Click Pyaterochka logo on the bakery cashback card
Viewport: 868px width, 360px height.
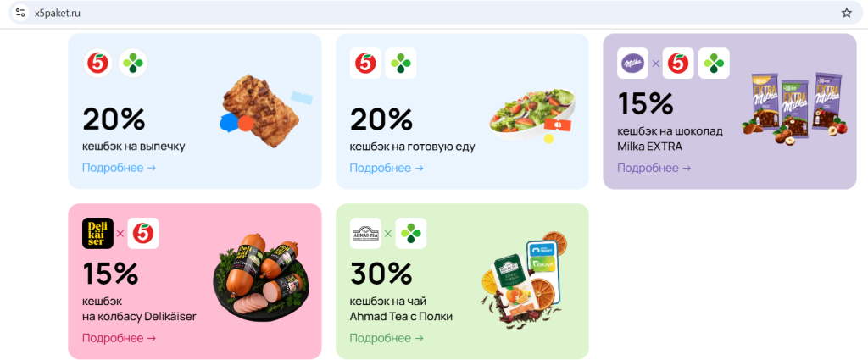(x=98, y=63)
